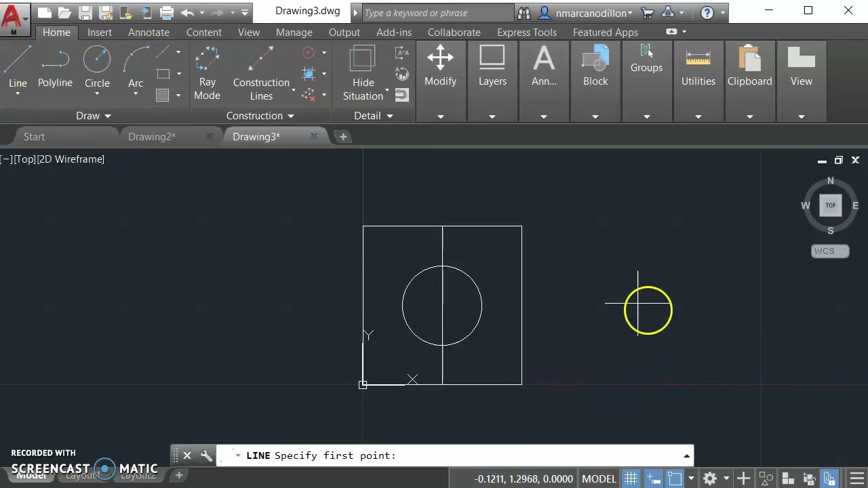Expand the command line history arrow
This screenshot has height=488, width=868.
[687, 455]
